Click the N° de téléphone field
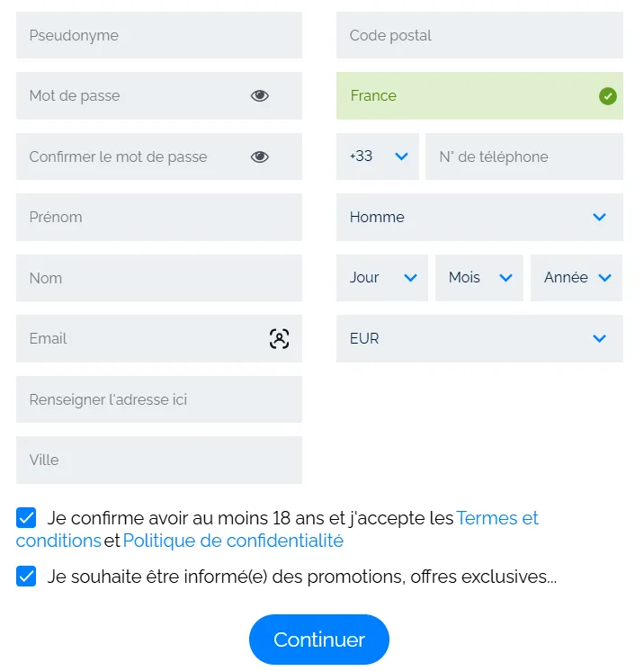The width and height of the screenshot is (644, 671). coord(523,157)
